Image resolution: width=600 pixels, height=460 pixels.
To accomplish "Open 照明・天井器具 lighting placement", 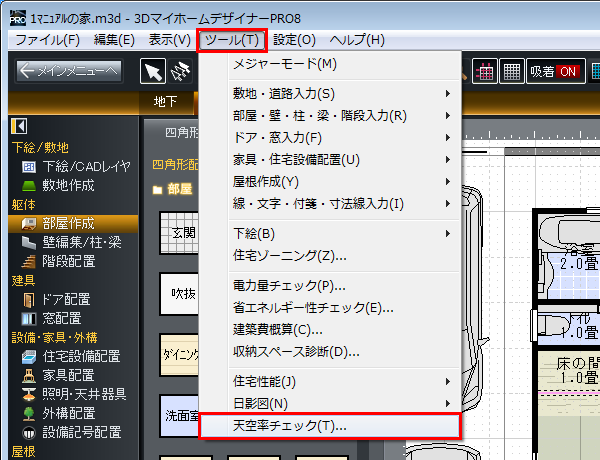I will 84,394.
